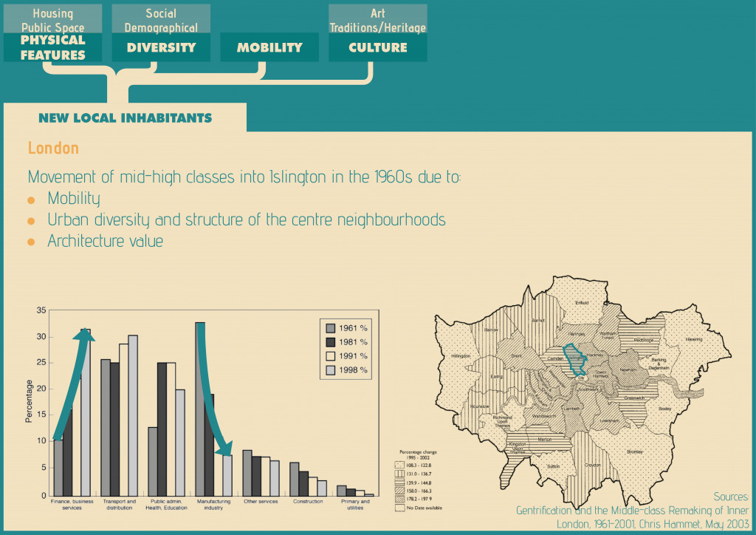
Task: Select the 1961 % legend swatch
Action: coord(330,327)
